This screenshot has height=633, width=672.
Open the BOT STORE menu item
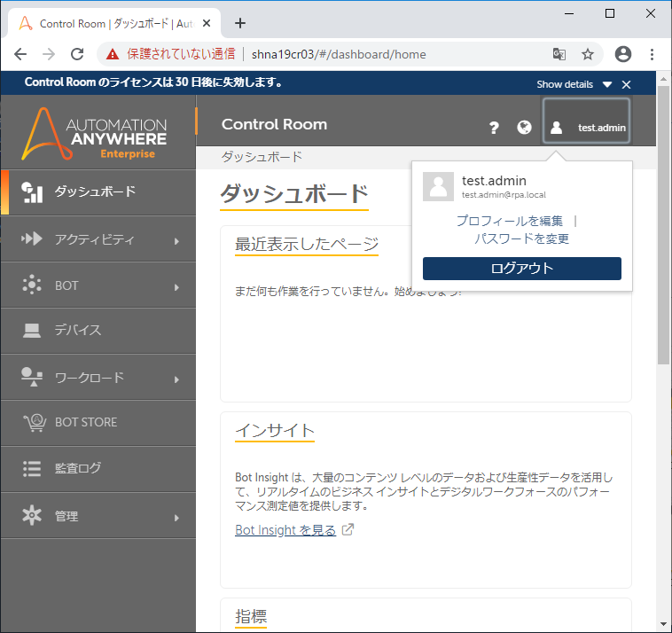click(x=98, y=423)
